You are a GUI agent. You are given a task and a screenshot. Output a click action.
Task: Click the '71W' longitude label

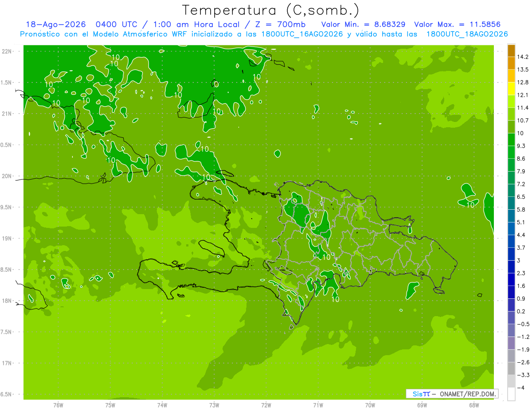click(318, 405)
